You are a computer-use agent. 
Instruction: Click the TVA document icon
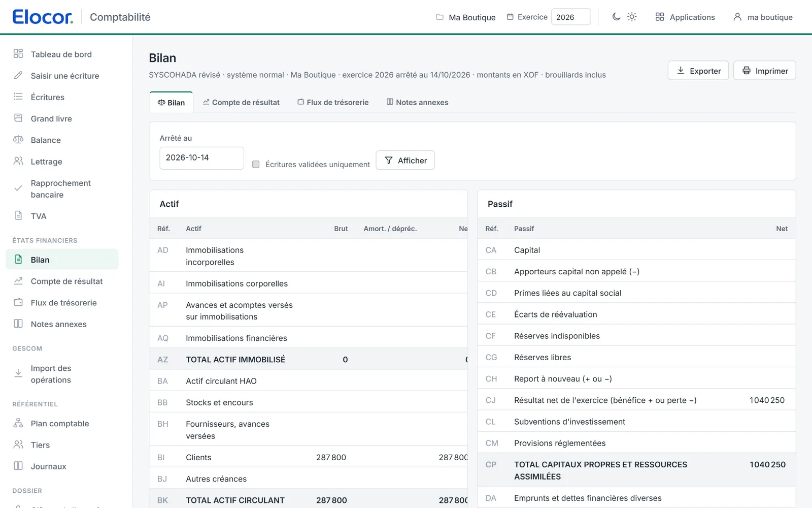18,215
